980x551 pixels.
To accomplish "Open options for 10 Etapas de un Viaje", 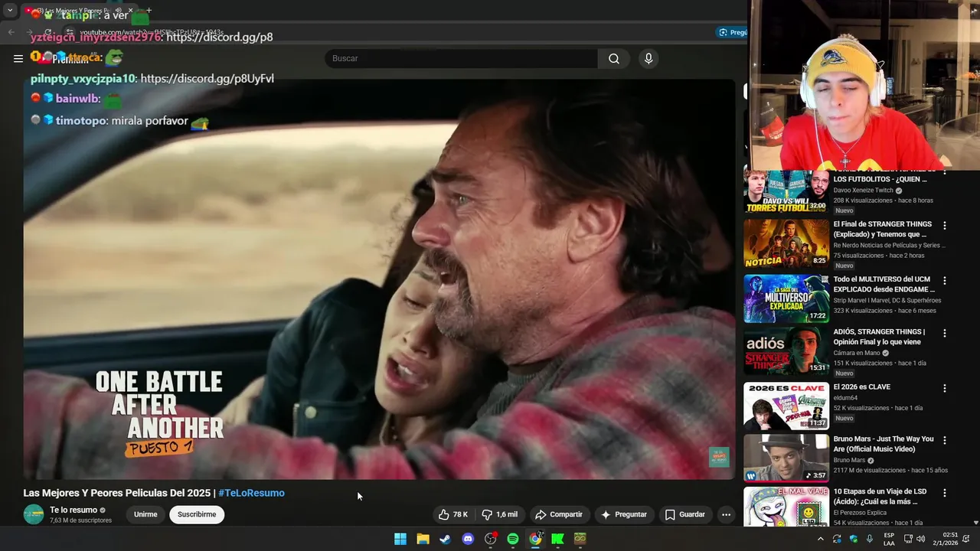I will click(x=944, y=493).
